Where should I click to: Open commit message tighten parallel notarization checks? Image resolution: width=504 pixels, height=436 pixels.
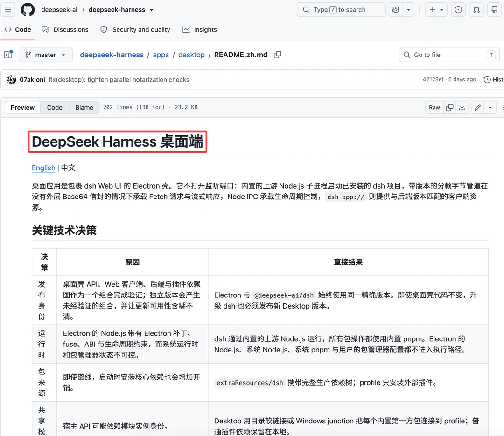pyautogui.click(x=119, y=79)
